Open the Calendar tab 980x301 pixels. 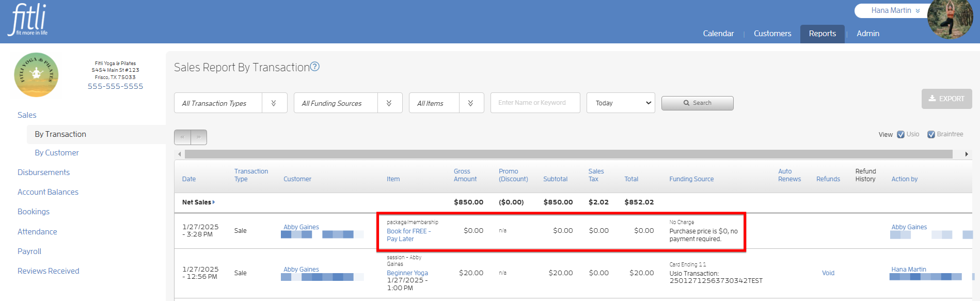point(718,34)
